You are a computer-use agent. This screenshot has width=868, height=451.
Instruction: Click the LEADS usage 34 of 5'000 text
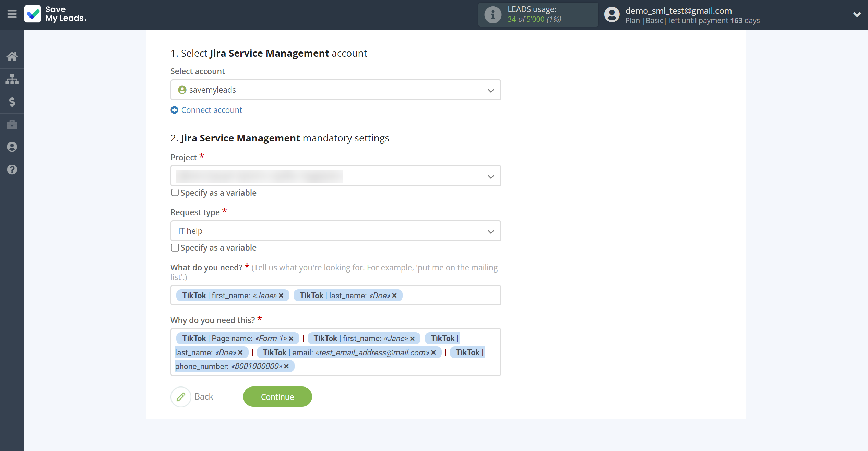[x=534, y=19]
